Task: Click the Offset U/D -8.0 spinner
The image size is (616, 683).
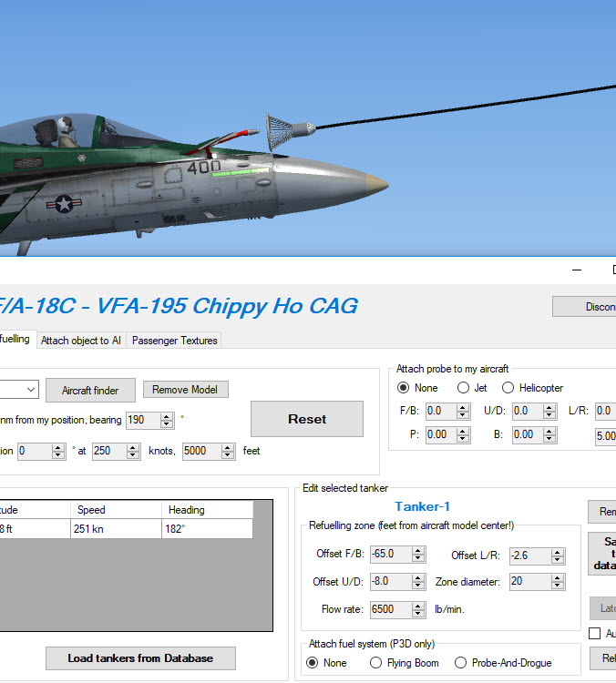Action: (418, 582)
